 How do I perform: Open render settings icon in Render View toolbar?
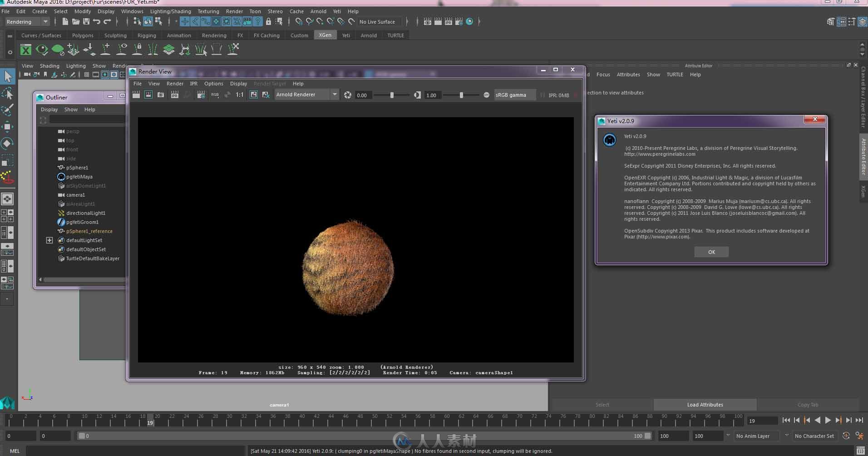tap(201, 94)
